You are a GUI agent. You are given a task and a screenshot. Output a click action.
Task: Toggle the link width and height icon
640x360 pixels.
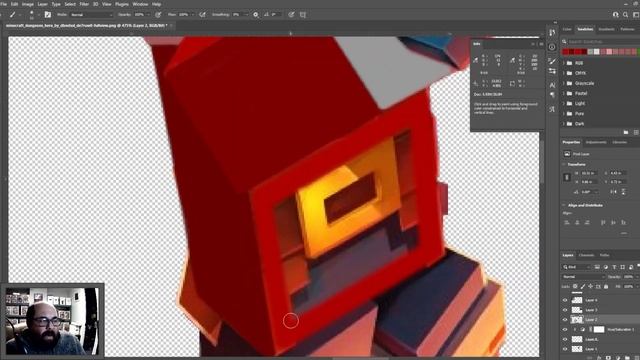click(567, 177)
